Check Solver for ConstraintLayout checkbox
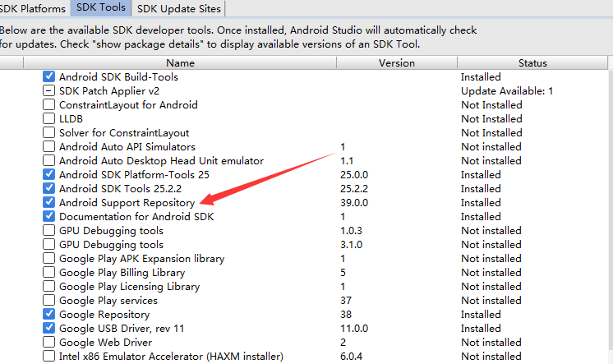This screenshot has width=613, height=364. tap(48, 132)
